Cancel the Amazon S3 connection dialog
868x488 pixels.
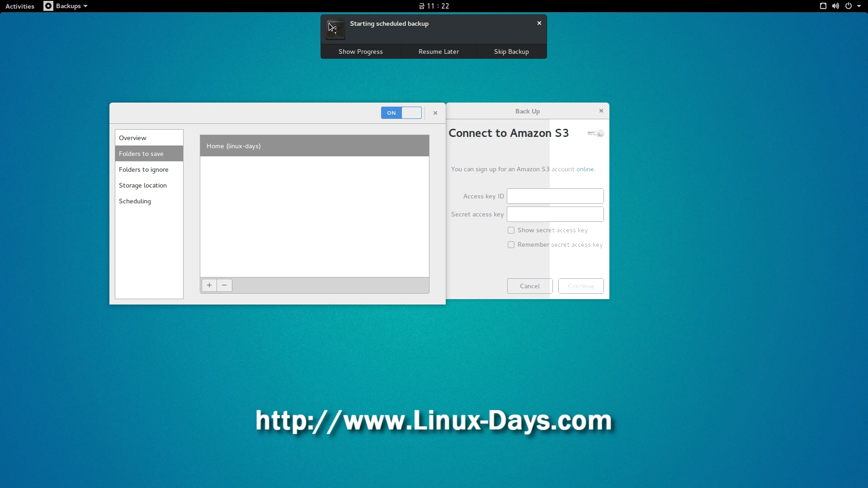coord(530,286)
